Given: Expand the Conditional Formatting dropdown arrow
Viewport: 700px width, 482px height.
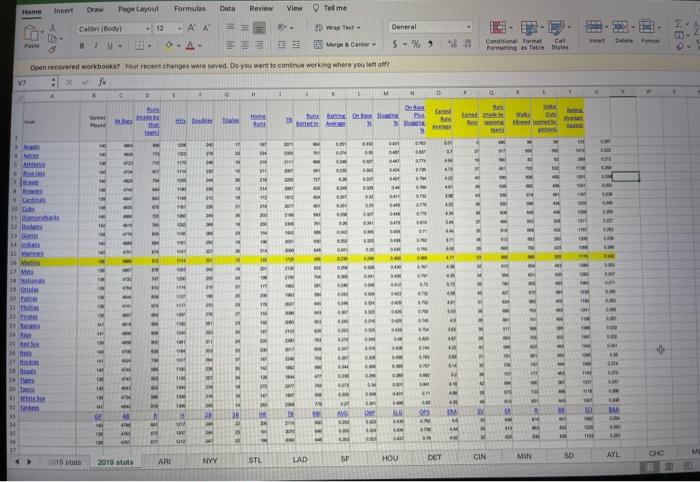Looking at the screenshot, I should coord(511,28).
